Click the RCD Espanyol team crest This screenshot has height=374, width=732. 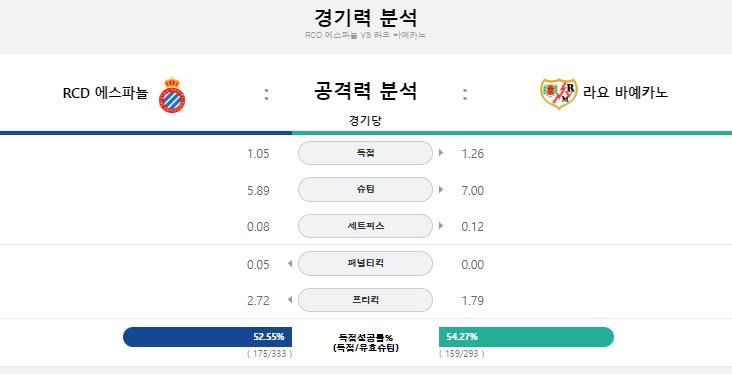pos(172,95)
